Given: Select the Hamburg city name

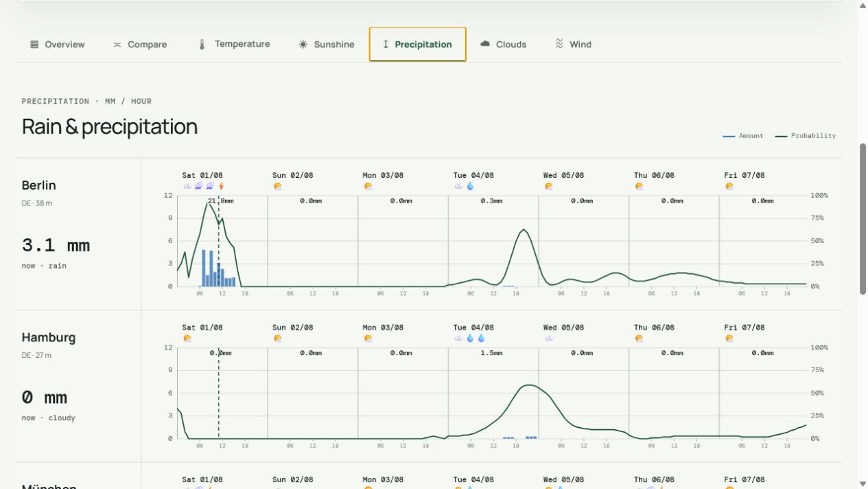Looking at the screenshot, I should click(49, 337).
